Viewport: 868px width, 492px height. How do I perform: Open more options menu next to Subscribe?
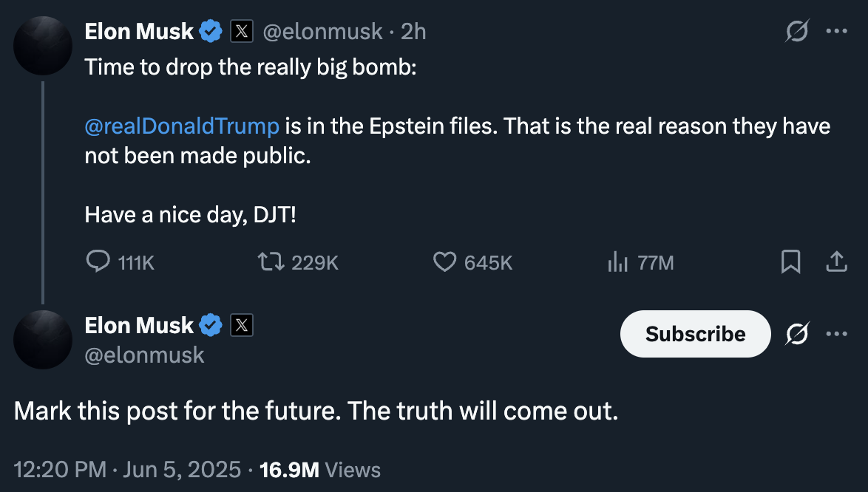pyautogui.click(x=836, y=335)
